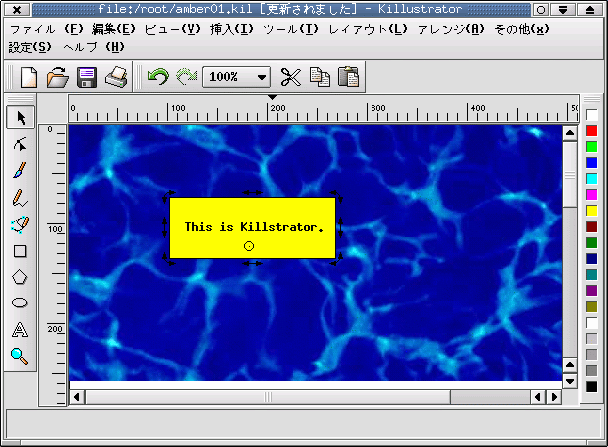Screen dimensions: 608x447
Task: Pick the navy blue color swatch
Action: coord(591,259)
